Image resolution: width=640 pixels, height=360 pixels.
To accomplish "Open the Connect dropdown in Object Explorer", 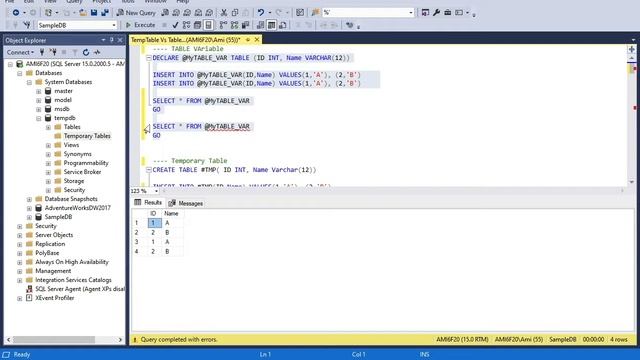I will [20, 52].
